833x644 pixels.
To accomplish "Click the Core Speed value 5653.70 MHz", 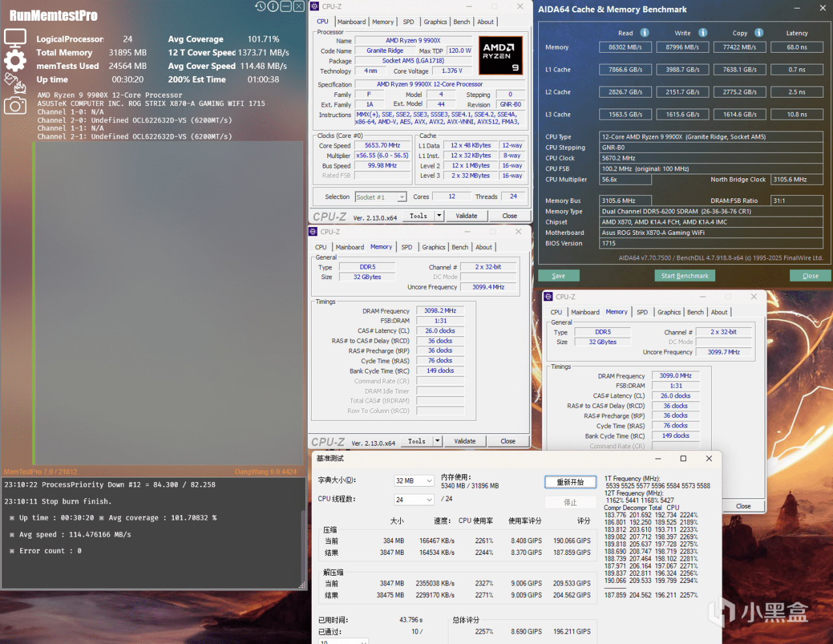I will [x=383, y=146].
